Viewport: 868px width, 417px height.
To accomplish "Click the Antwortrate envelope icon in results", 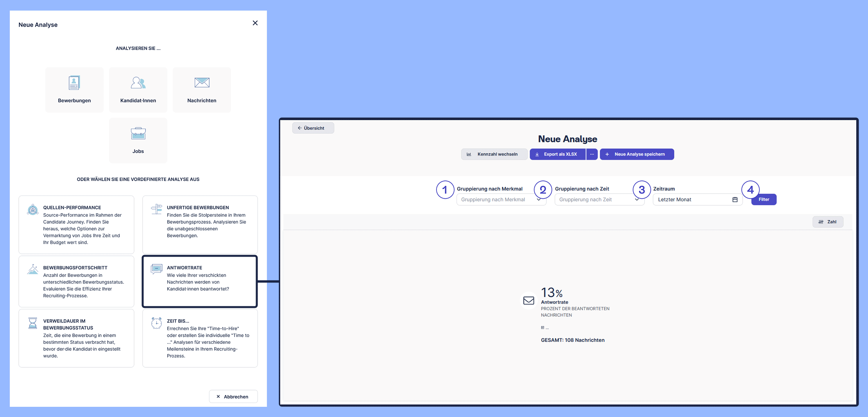I will (x=528, y=300).
